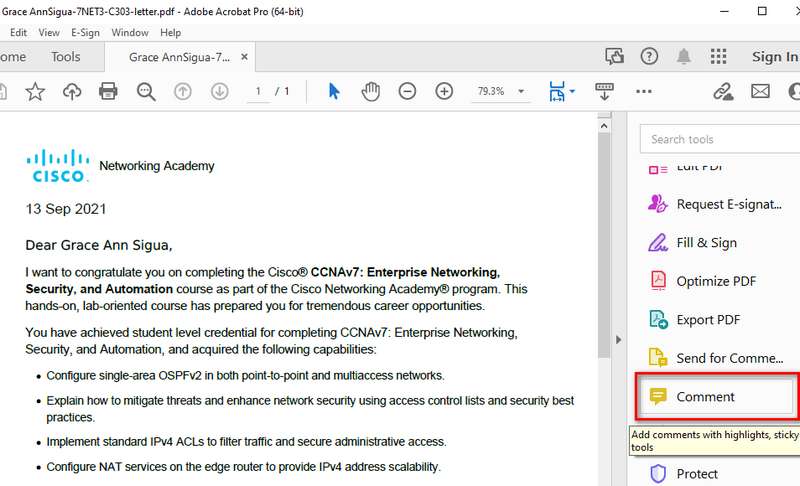This screenshot has width=800, height=486.
Task: Open Help question mark icon
Action: tap(649, 56)
